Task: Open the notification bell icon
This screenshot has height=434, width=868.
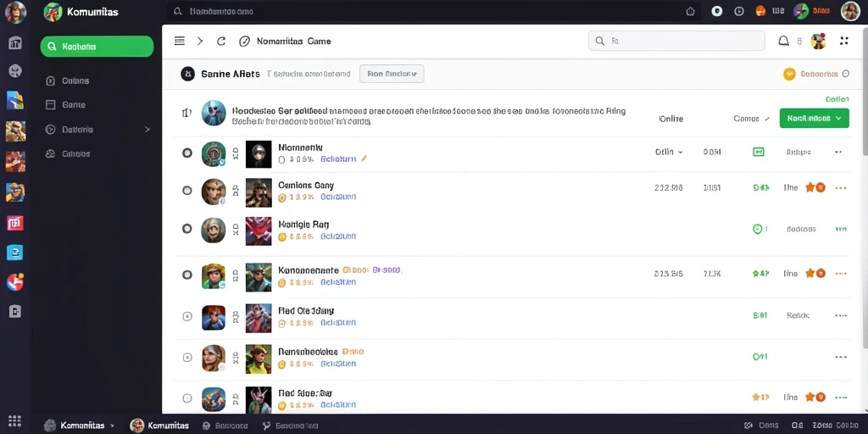Action: tap(783, 41)
